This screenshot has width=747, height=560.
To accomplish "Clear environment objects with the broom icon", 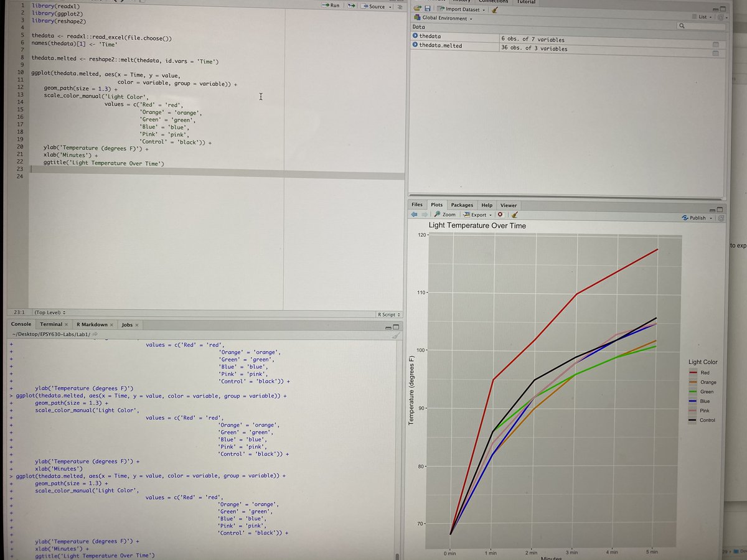I will (495, 9).
